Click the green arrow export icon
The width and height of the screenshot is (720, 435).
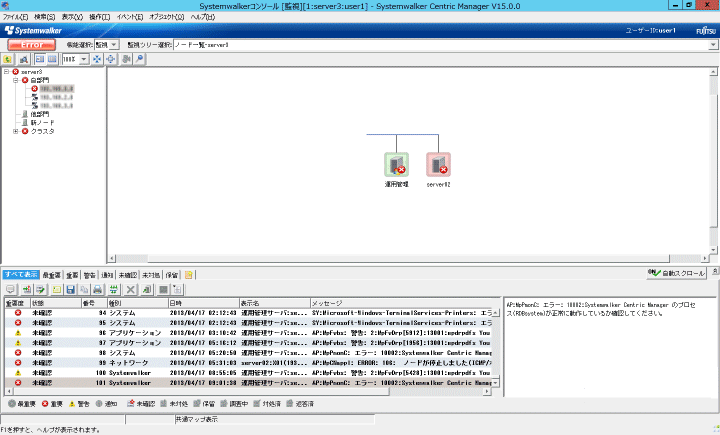(x=146, y=289)
